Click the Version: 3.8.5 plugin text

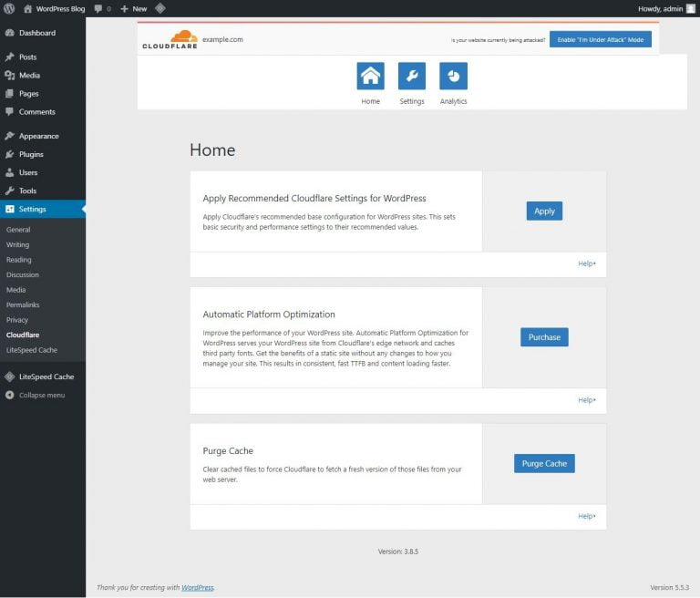pyautogui.click(x=397, y=552)
